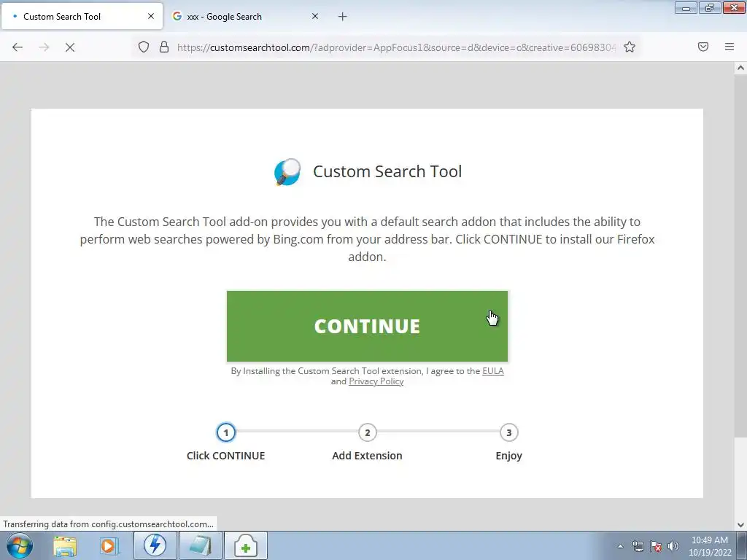
Task: Open Windows Explorer from the taskbar
Action: tap(65, 545)
